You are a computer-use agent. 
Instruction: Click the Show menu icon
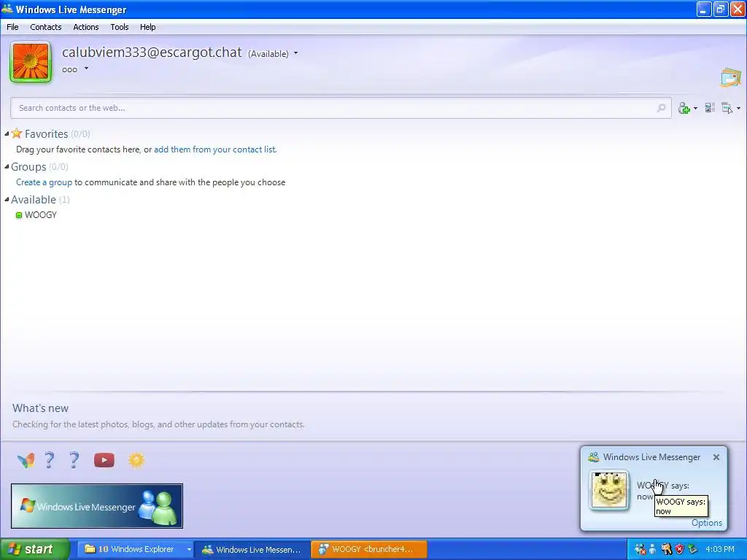[x=727, y=108]
